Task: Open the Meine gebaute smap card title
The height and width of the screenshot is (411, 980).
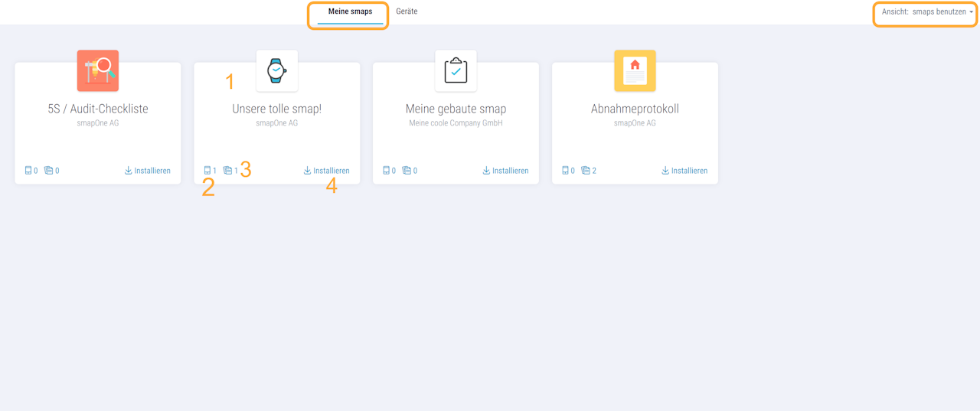Action: click(456, 109)
